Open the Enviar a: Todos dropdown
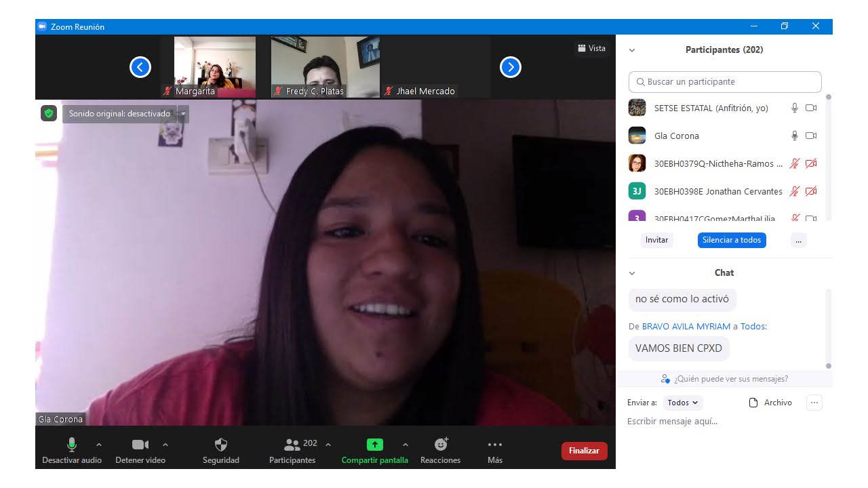This screenshot has height=488, width=868. tap(683, 403)
